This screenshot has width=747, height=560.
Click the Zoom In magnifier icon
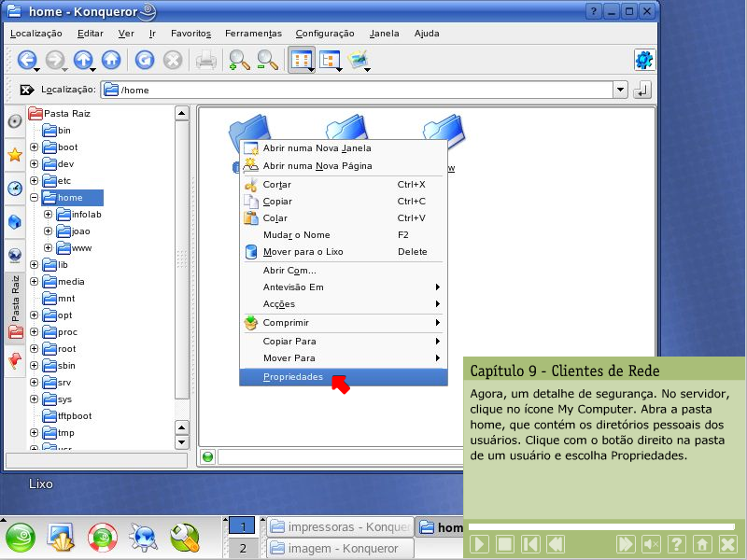tap(239, 60)
